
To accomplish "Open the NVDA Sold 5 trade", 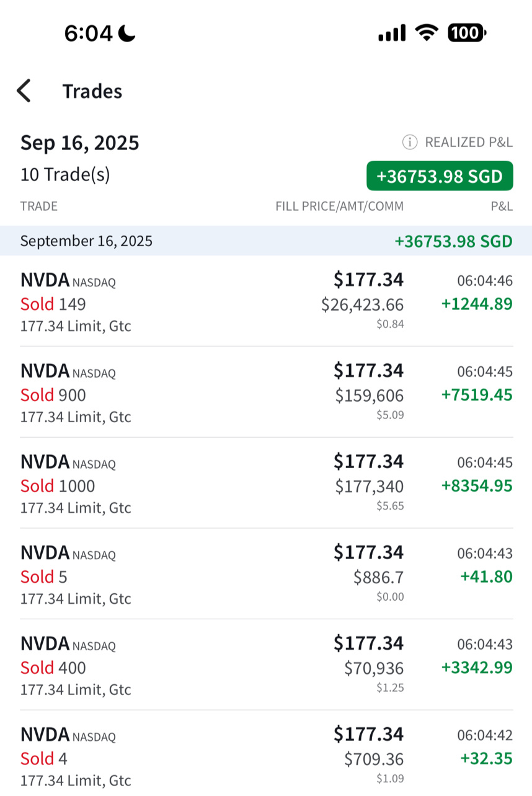I will click(266, 573).
